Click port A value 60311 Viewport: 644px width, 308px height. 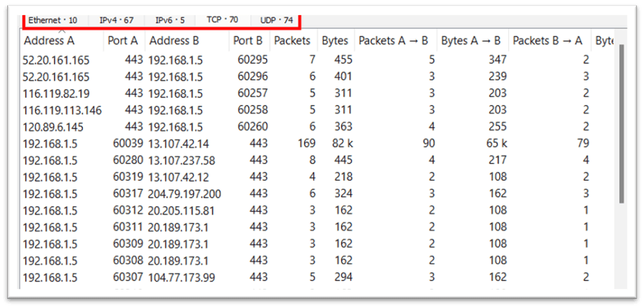click(128, 227)
